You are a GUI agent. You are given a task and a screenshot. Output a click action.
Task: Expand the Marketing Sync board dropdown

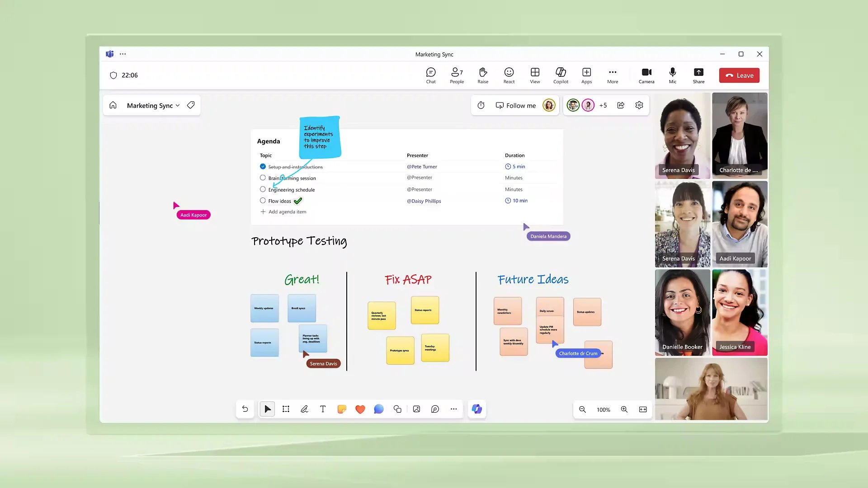coord(178,105)
